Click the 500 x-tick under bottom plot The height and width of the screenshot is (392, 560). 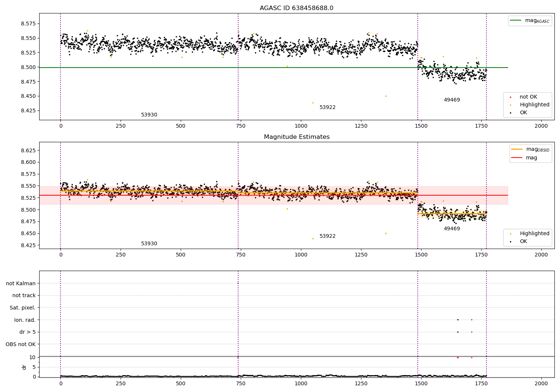[x=181, y=383]
